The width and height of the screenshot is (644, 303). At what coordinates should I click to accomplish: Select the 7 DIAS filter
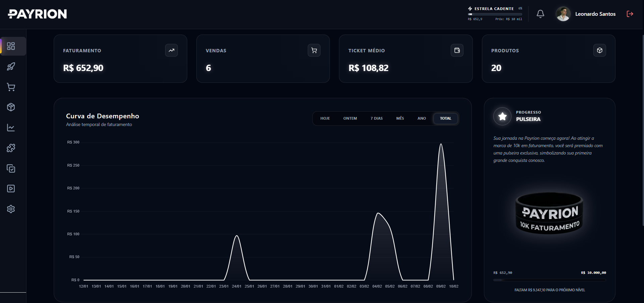click(x=376, y=118)
